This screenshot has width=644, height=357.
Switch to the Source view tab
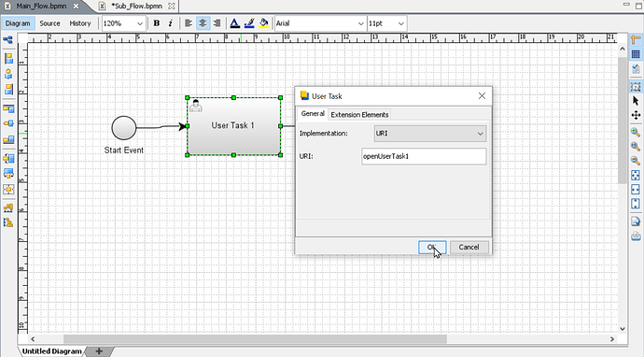49,23
